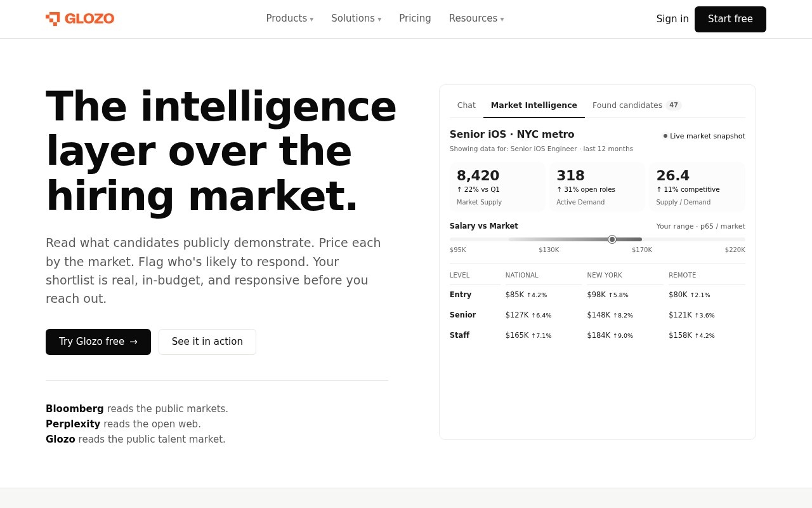Viewport: 812px width, 508px height.
Task: Expand the Resources dropdown menu
Action: pyautogui.click(x=476, y=18)
